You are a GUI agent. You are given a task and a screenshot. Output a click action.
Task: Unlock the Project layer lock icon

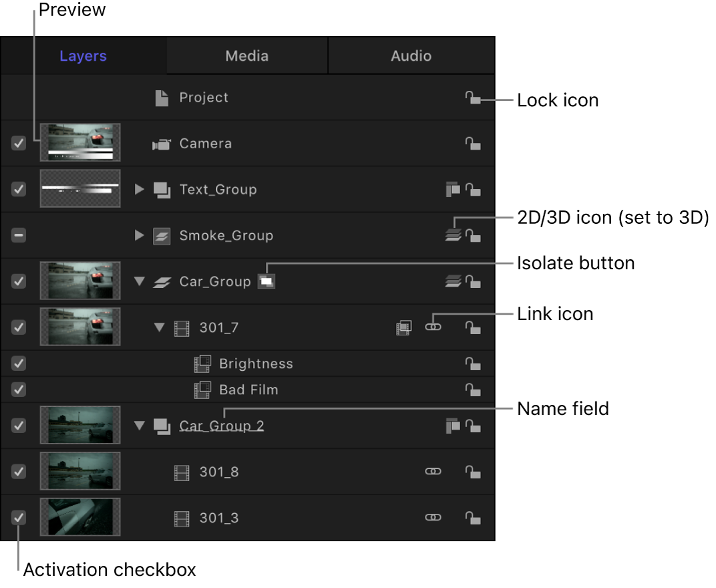(473, 98)
